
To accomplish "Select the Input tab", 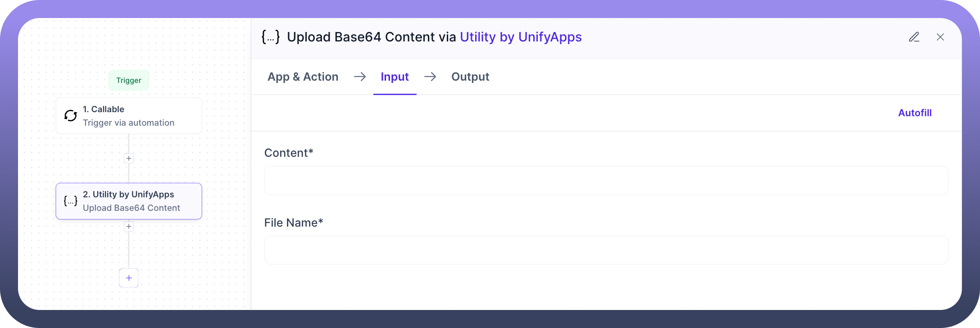I will [395, 77].
